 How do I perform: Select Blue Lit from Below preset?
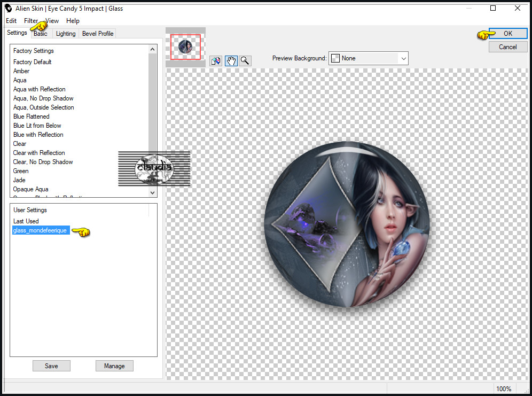coord(37,126)
